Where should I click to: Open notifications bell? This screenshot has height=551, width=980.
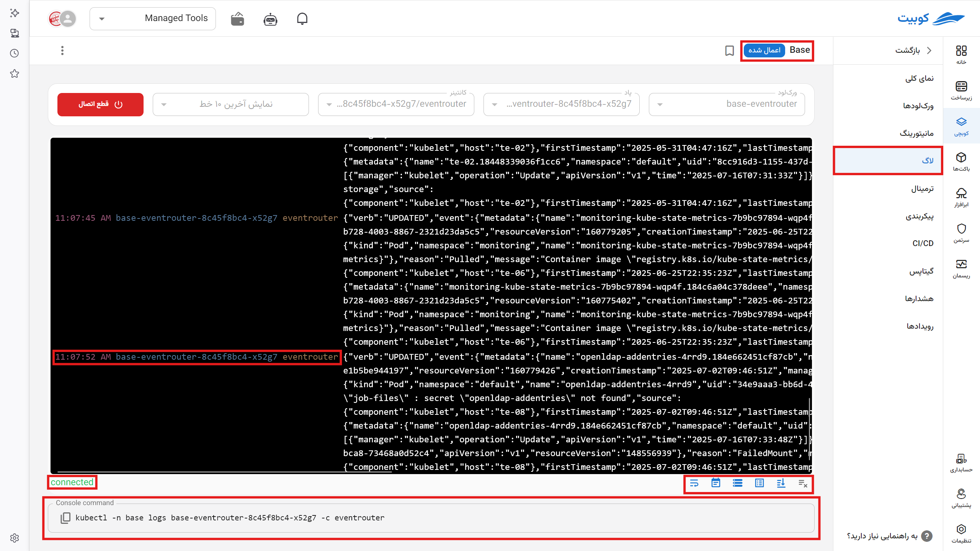coord(302,18)
